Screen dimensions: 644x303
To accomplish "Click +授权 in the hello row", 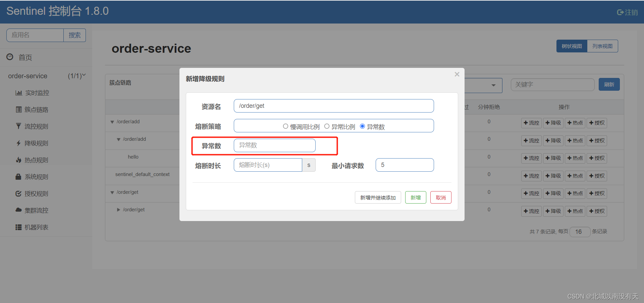I will pos(597,158).
